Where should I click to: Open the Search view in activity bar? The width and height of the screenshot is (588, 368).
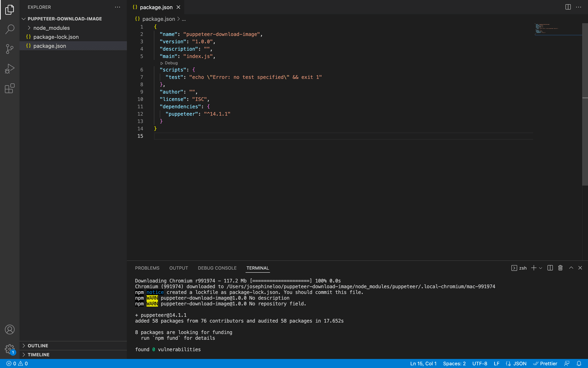(10, 29)
